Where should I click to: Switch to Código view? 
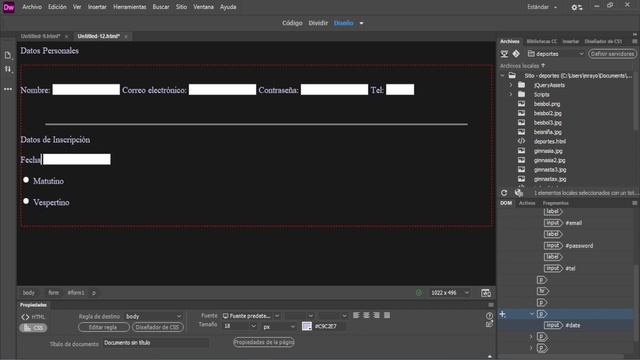coord(292,23)
